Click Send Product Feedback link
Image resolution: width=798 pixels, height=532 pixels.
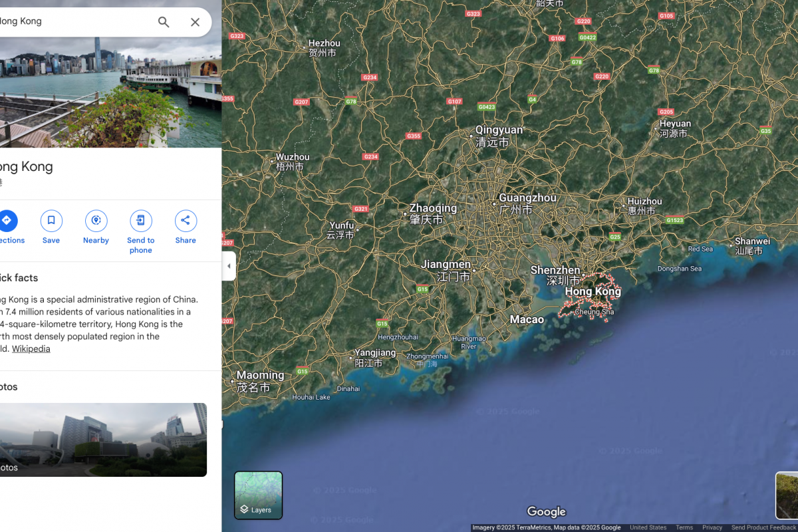(763, 527)
